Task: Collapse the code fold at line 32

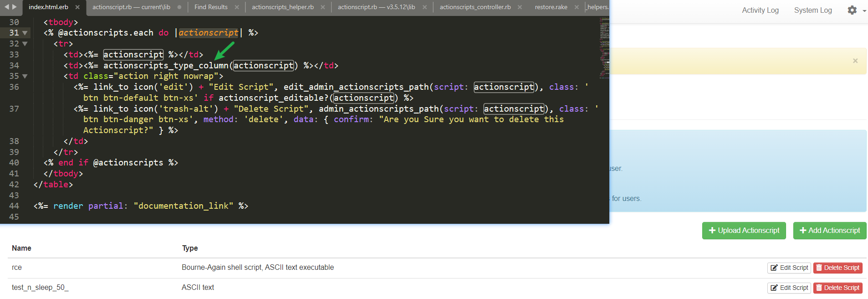Action: [x=25, y=44]
